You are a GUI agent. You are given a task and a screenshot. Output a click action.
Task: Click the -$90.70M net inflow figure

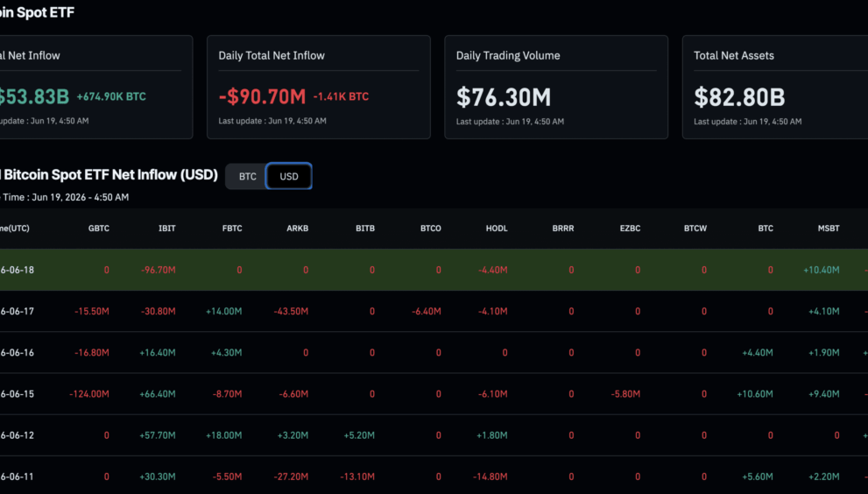pos(262,96)
